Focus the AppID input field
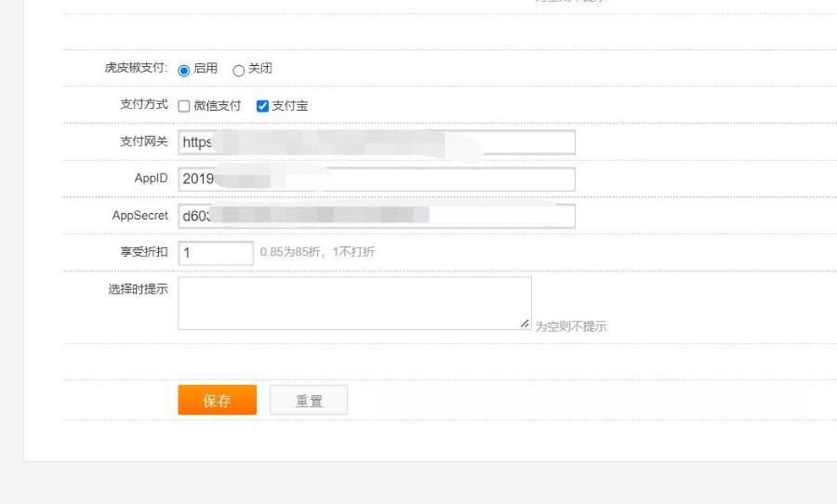837x504 pixels. tap(377, 179)
